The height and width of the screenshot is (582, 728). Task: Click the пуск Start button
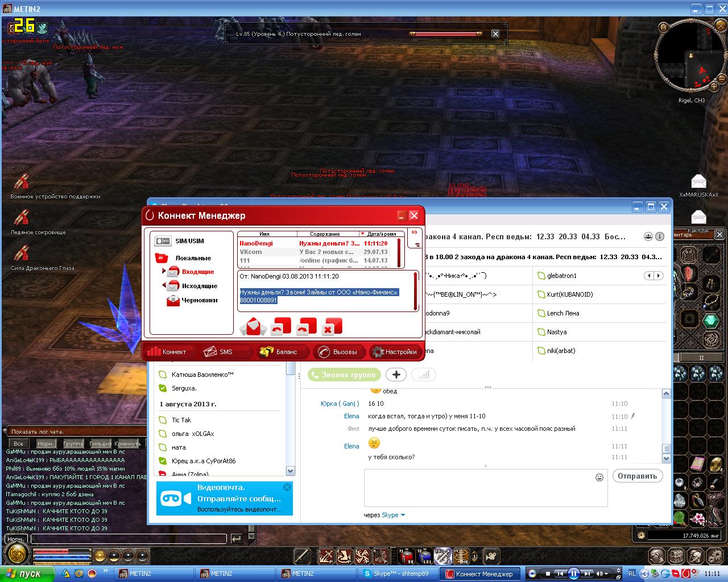click(x=27, y=573)
